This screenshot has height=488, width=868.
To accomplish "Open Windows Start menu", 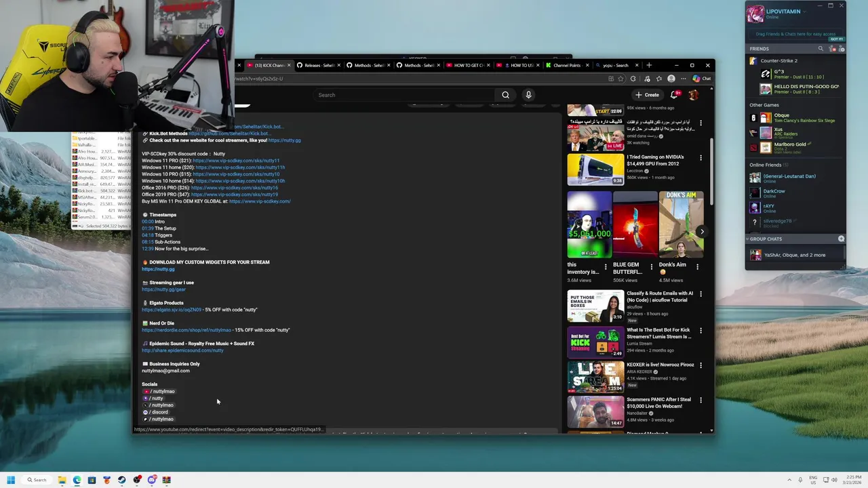I will [x=11, y=480].
